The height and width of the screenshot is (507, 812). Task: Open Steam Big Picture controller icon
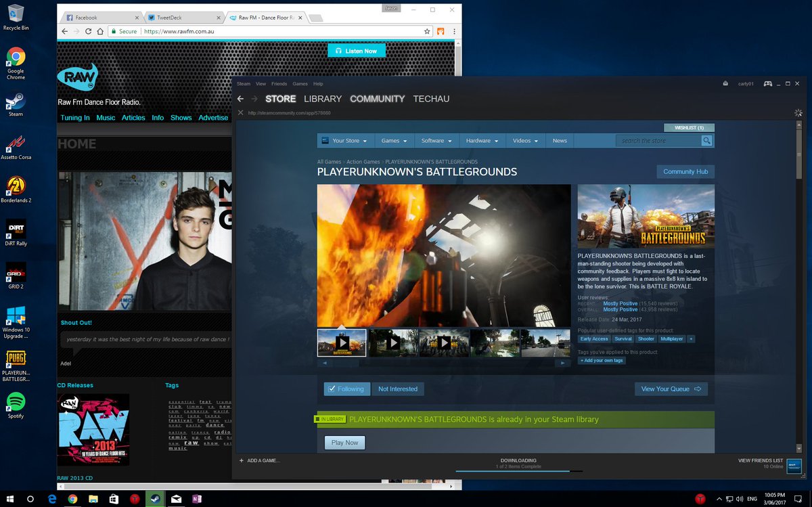point(768,84)
